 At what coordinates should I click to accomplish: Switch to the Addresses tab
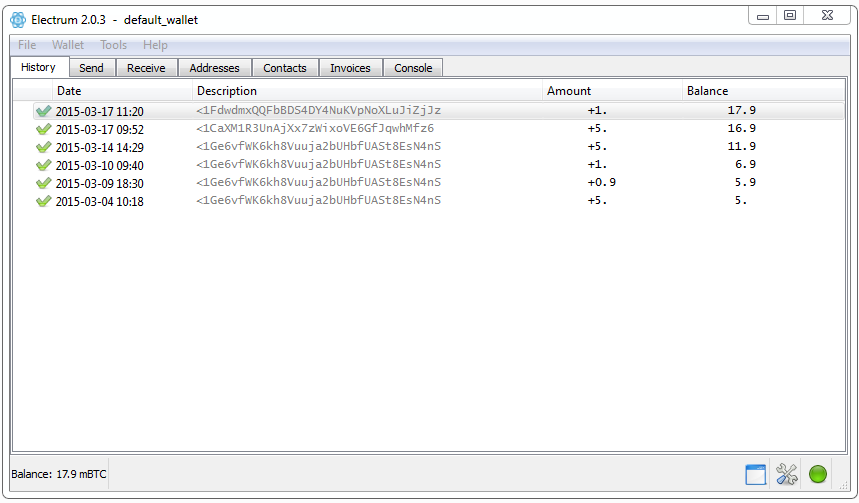(214, 68)
